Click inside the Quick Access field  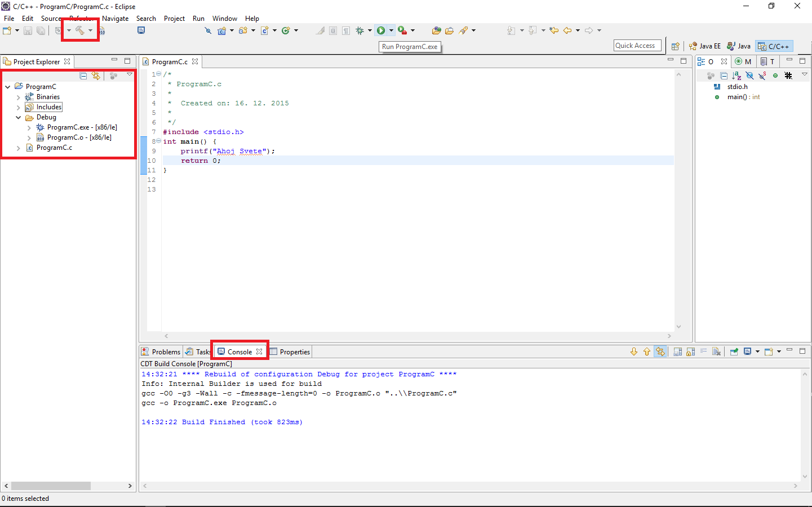click(x=637, y=45)
